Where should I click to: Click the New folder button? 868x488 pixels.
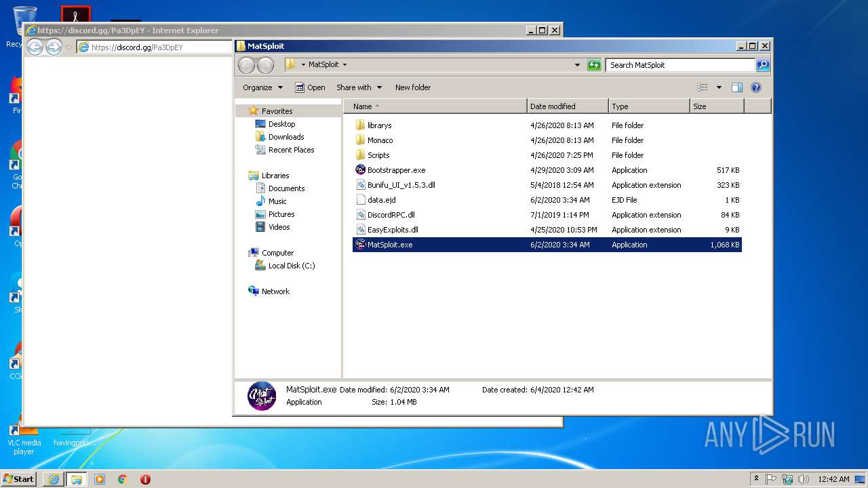tap(413, 87)
